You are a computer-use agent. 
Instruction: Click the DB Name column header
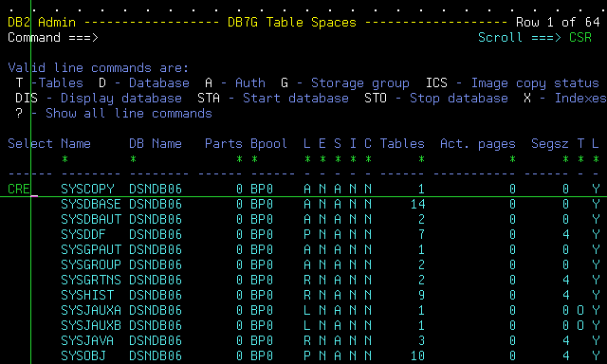[156, 143]
